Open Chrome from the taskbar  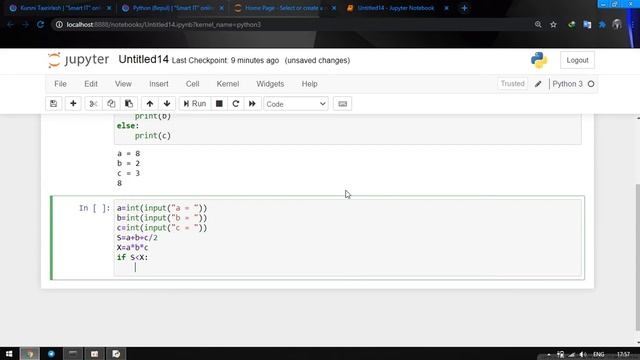pyautogui.click(x=29, y=354)
